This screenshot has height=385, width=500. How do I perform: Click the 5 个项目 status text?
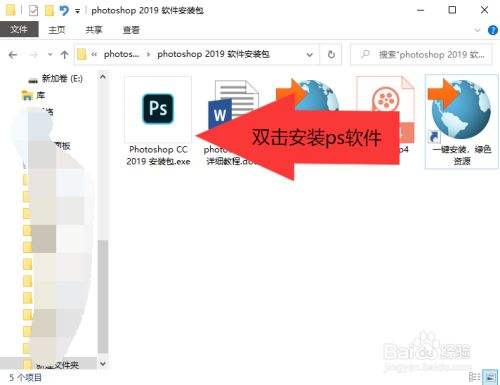[x=25, y=378]
